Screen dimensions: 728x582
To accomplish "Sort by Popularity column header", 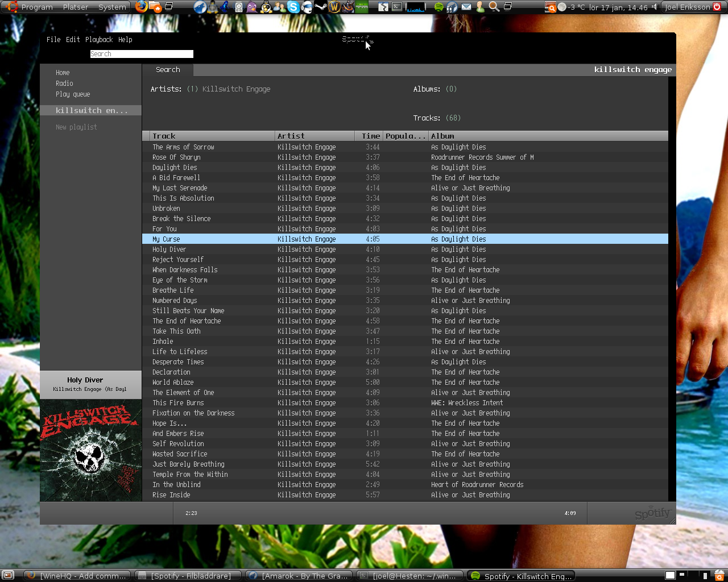I will (x=406, y=136).
